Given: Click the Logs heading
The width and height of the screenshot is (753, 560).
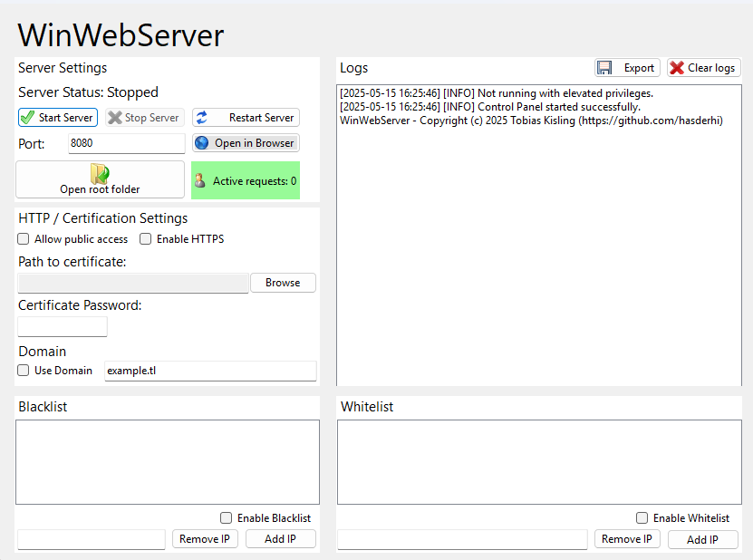Looking at the screenshot, I should tap(354, 68).
